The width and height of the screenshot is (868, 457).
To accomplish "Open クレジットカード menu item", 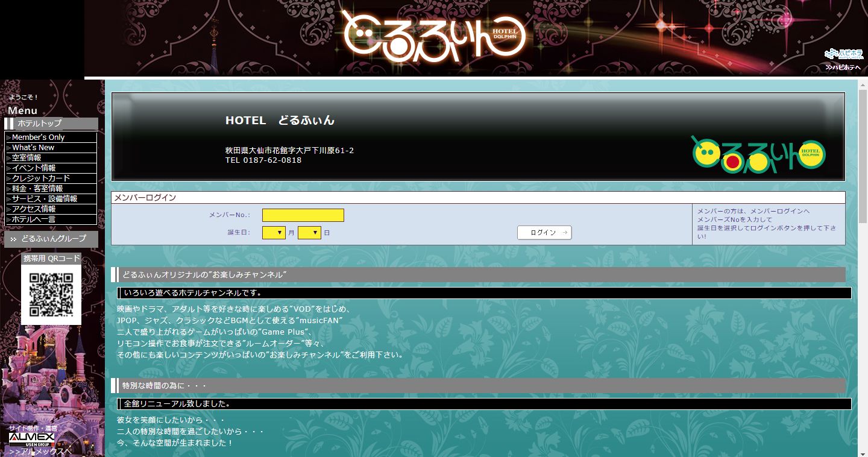I will point(51,178).
